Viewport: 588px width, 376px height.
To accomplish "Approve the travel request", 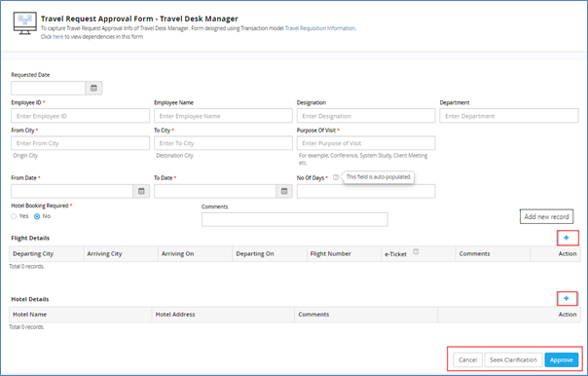I will [x=562, y=359].
